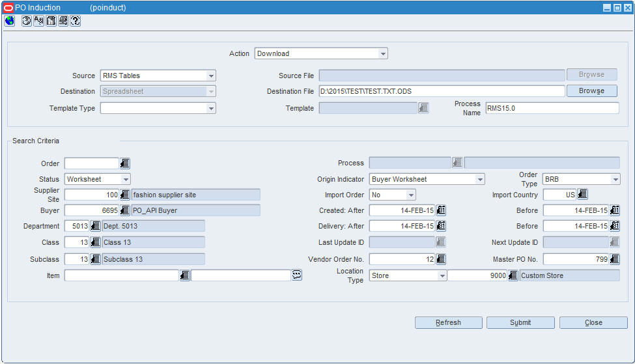Viewport: 635px width, 364px height.
Task: Click the stacked pages toolbar icon
Action: pyautogui.click(x=63, y=21)
